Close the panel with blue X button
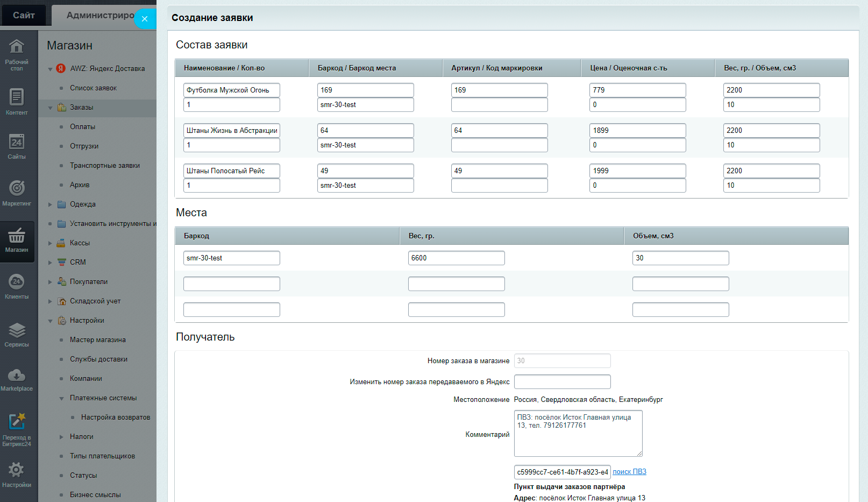 145,19
